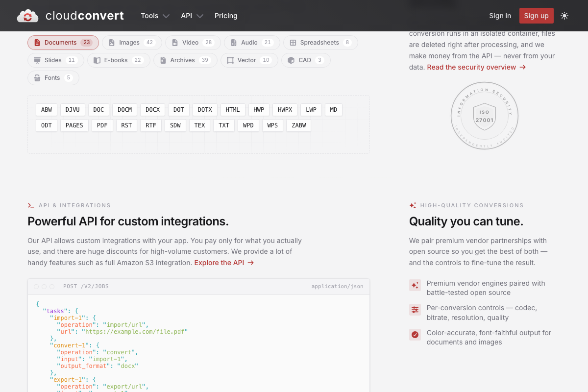588x392 pixels.
Task: Choose the LWP format chip
Action: click(x=311, y=110)
